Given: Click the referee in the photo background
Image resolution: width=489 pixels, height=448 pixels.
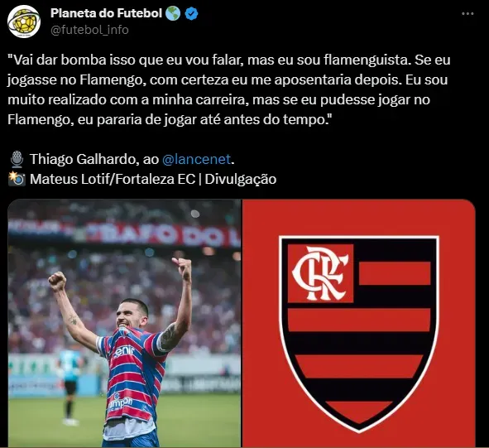Looking at the screenshot, I should (70, 384).
